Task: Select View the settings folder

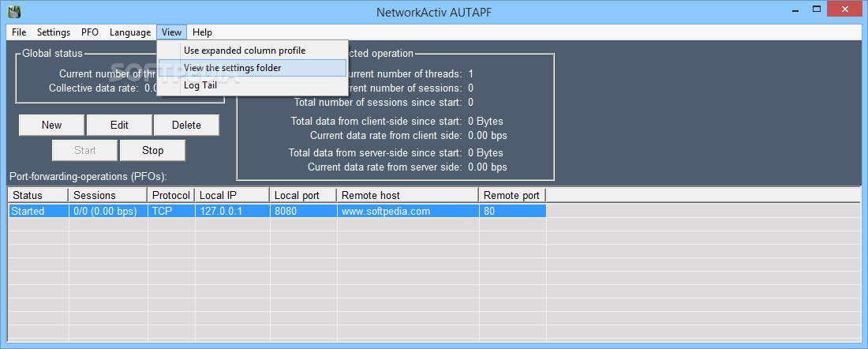Action: [x=253, y=68]
